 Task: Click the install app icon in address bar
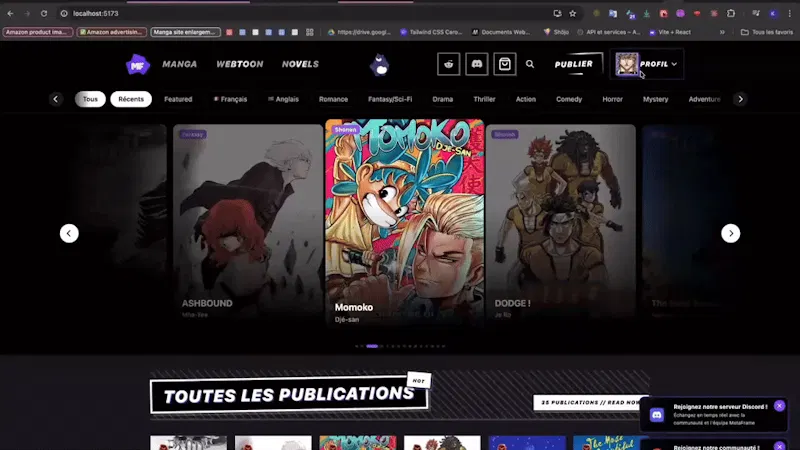pos(557,13)
